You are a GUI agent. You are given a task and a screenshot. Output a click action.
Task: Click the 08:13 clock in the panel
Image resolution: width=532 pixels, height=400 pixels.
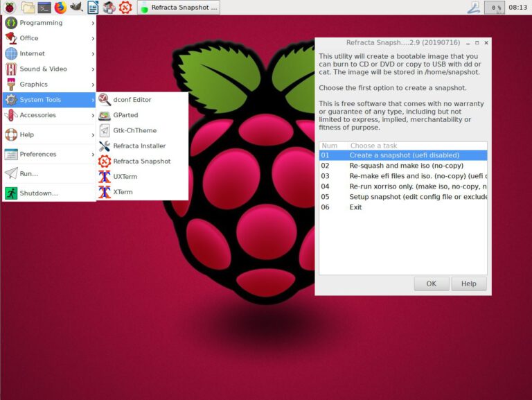517,7
